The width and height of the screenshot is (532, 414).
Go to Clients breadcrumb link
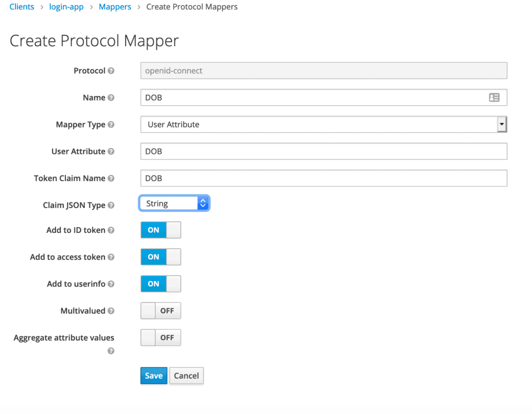pyautogui.click(x=22, y=7)
